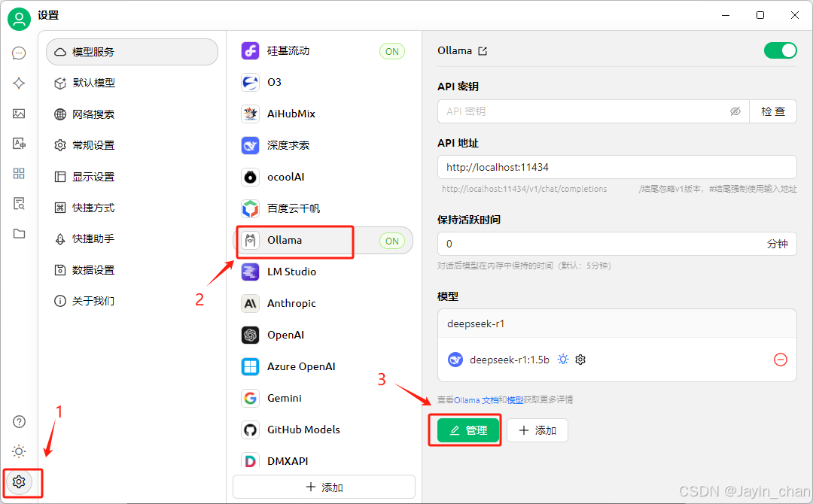The height and width of the screenshot is (504, 813).
Task: Select AiHubMix provider
Action: (323, 114)
